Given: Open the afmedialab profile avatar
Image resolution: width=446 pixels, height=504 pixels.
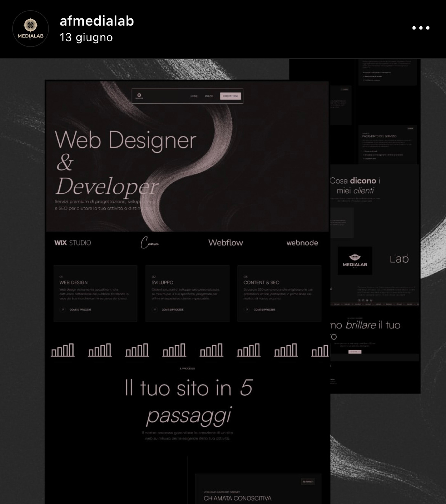Looking at the screenshot, I should [31, 29].
